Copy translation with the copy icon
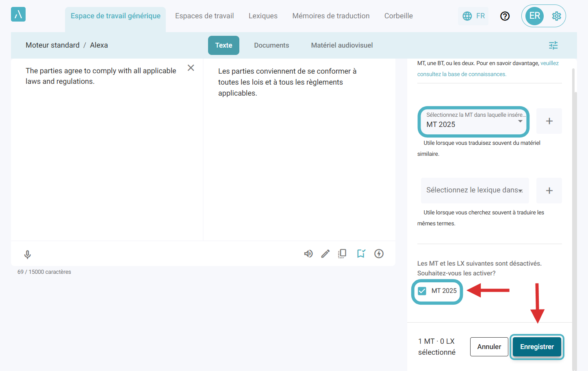 [x=342, y=254]
